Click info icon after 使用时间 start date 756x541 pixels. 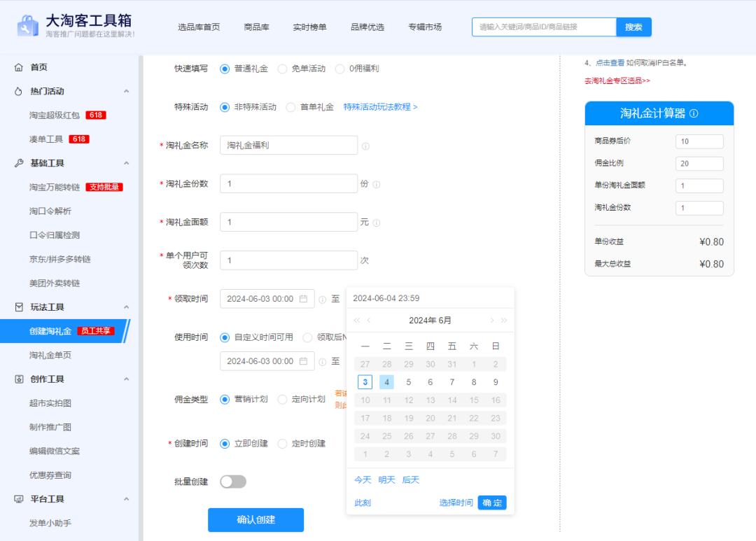[x=323, y=362]
